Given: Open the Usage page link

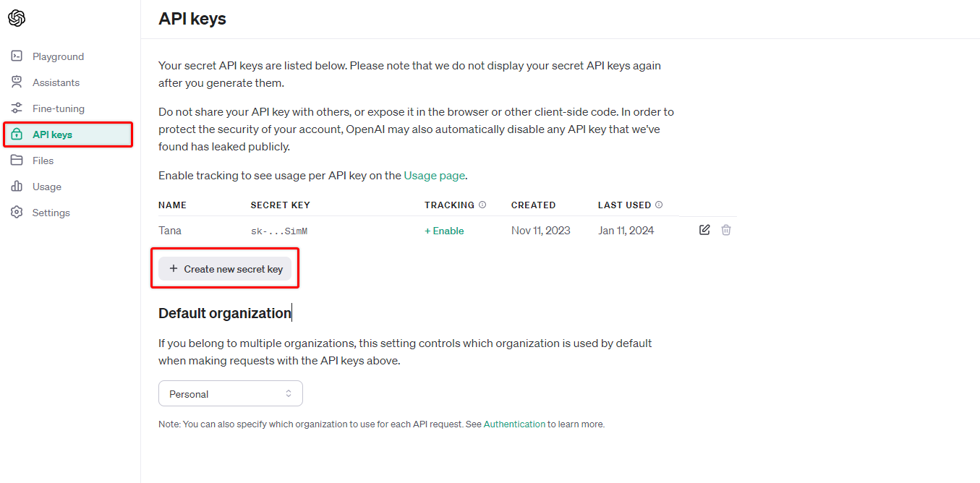Looking at the screenshot, I should tap(435, 175).
